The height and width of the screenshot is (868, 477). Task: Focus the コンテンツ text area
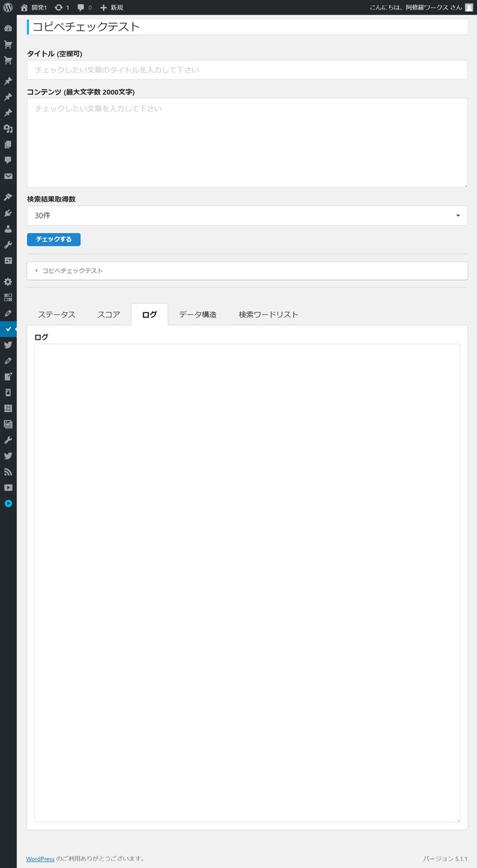pos(247,143)
